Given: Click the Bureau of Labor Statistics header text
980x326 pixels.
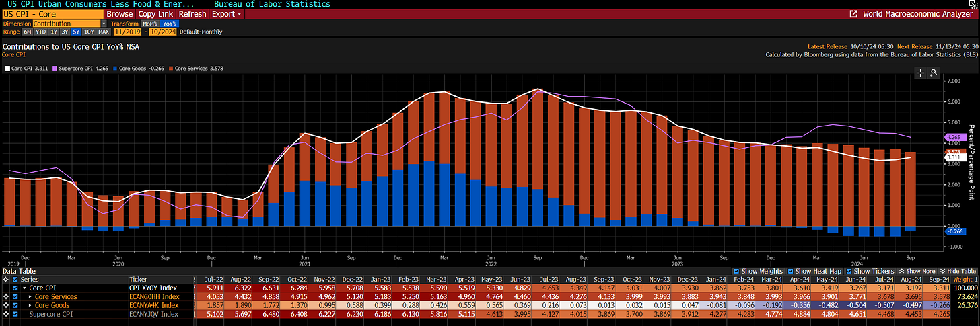Looking at the screenshot, I should [272, 4].
